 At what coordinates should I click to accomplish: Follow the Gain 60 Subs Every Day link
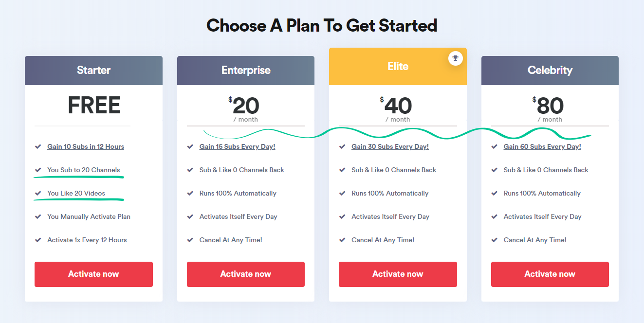[x=542, y=146]
